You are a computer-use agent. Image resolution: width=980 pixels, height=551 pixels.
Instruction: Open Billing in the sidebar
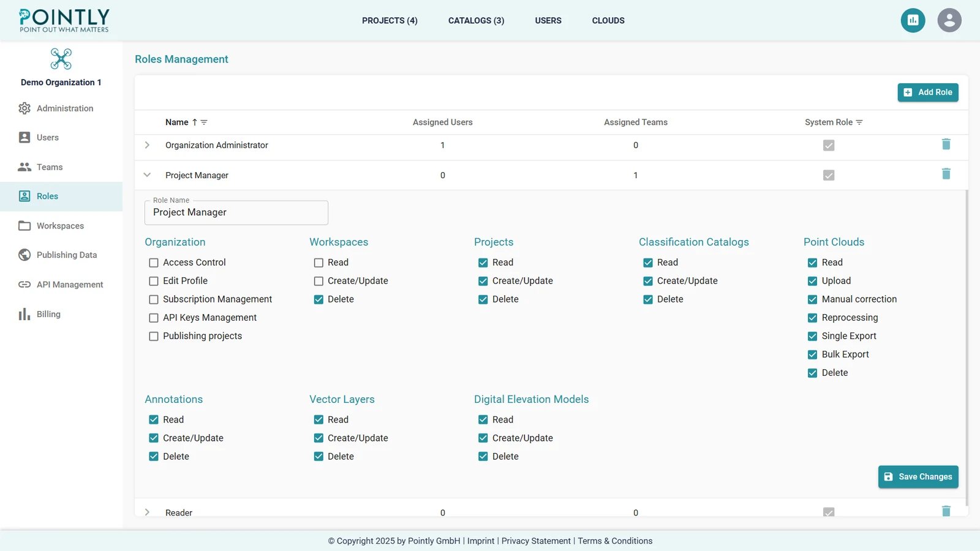point(61,314)
